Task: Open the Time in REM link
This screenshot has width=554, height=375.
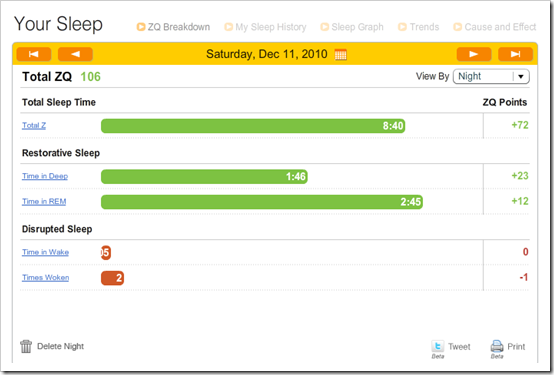Action: coord(44,201)
